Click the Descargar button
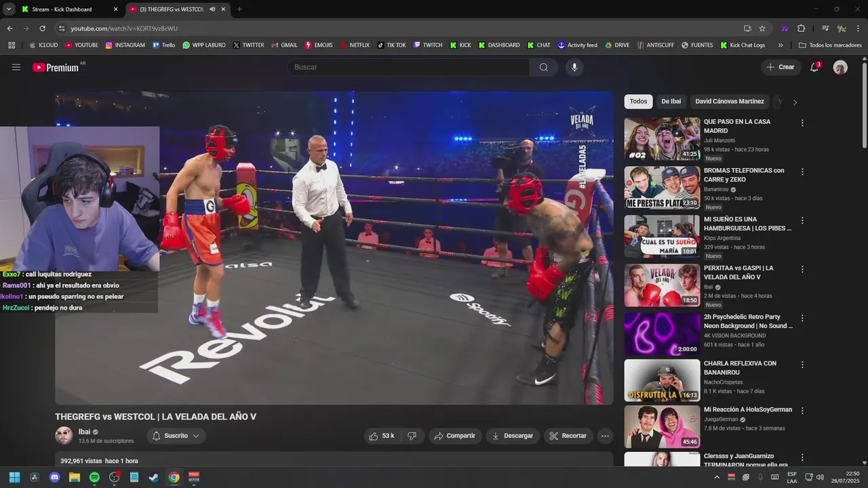Viewport: 868px width, 488px height. 513,436
